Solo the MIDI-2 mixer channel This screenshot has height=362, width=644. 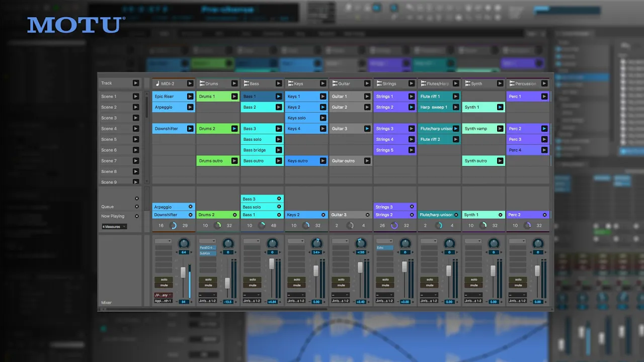[x=164, y=280]
